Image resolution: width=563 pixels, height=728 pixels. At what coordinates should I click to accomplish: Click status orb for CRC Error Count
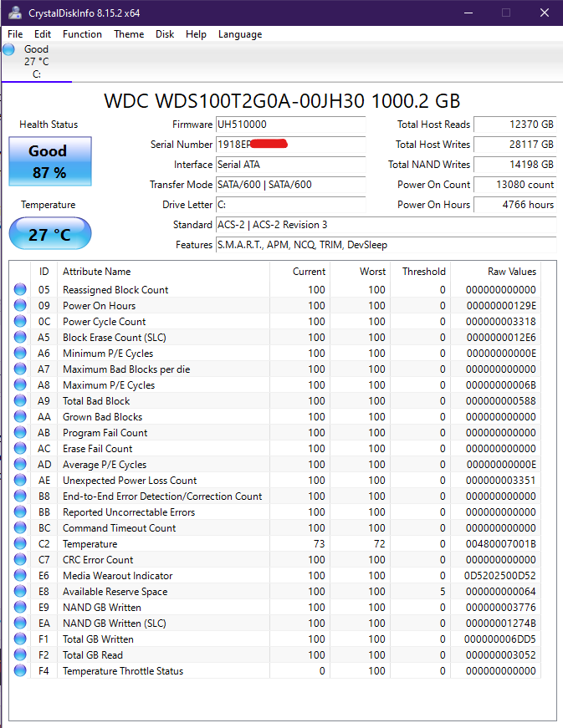click(x=20, y=559)
